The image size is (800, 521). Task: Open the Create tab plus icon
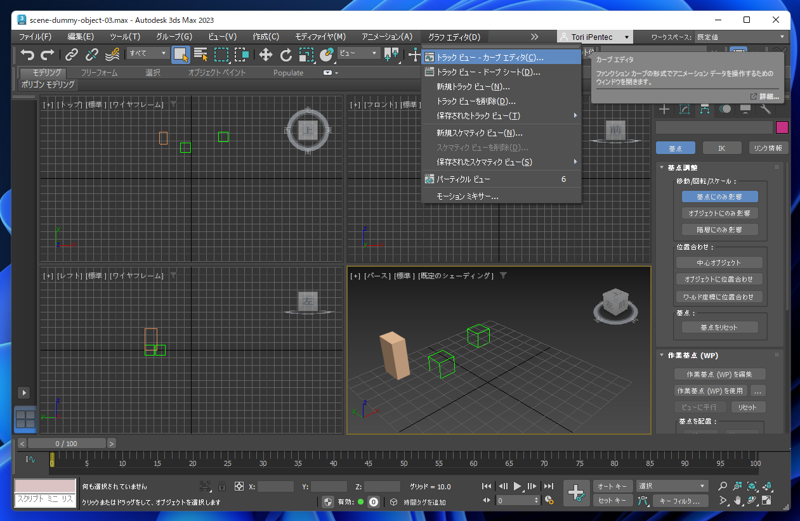point(664,109)
